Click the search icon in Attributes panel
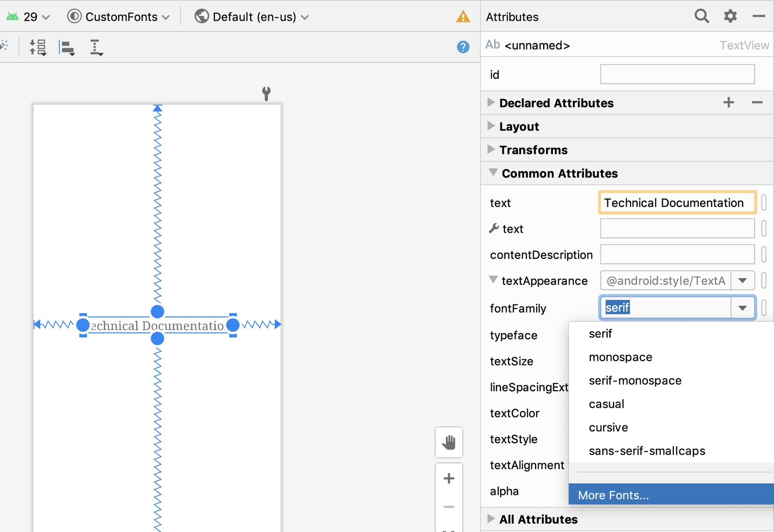 tap(701, 16)
